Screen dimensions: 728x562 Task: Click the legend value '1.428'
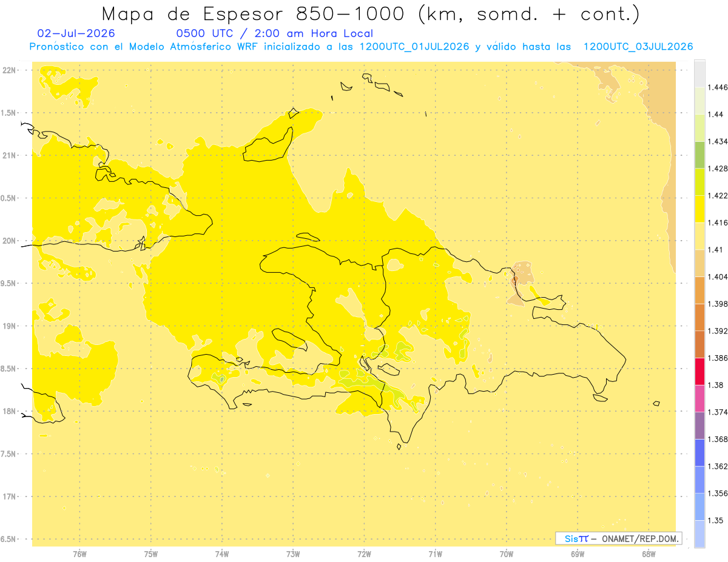click(718, 169)
